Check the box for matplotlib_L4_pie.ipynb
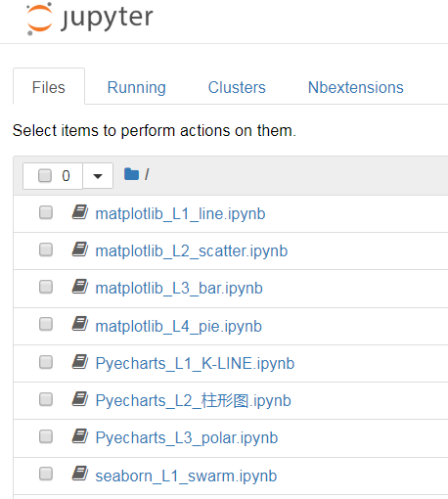The width and height of the screenshot is (448, 499). click(x=46, y=324)
